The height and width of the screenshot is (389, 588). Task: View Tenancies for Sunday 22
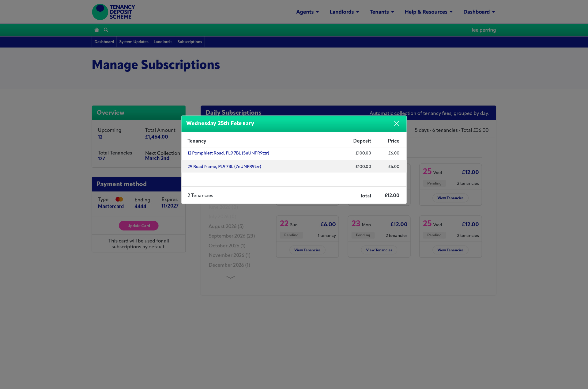(307, 250)
